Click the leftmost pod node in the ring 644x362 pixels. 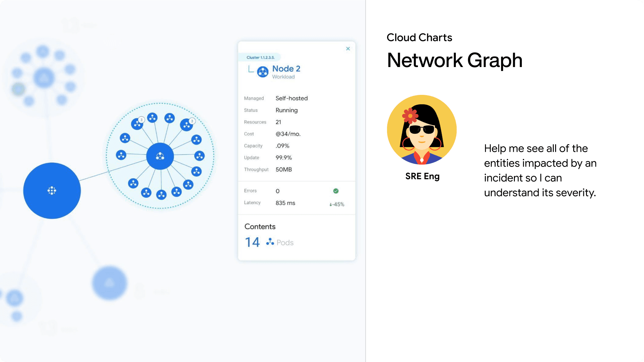121,155
